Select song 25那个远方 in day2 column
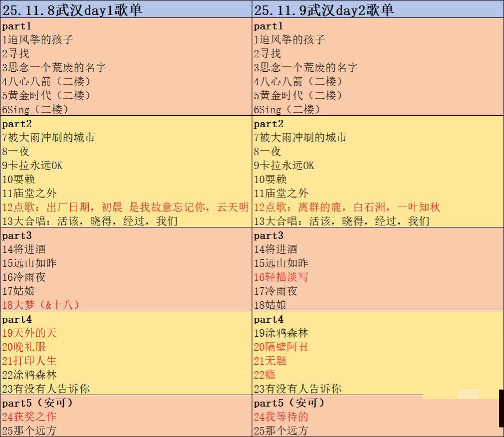 [279, 431]
